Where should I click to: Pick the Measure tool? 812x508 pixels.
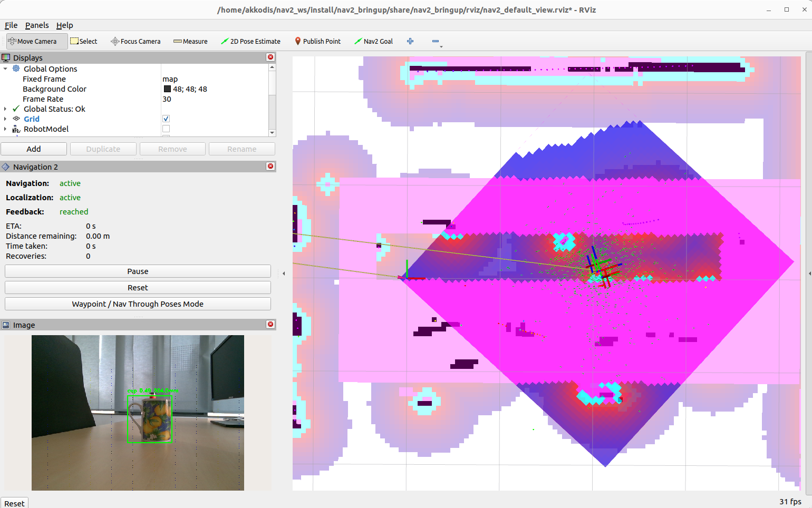click(190, 41)
